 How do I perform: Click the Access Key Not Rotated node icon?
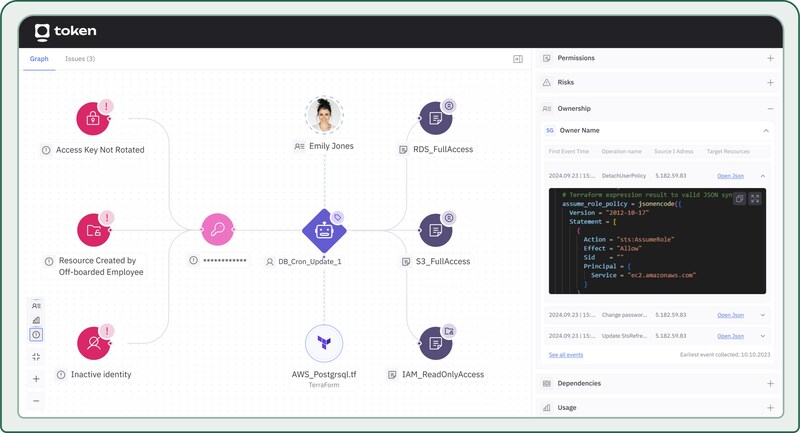coord(93,118)
